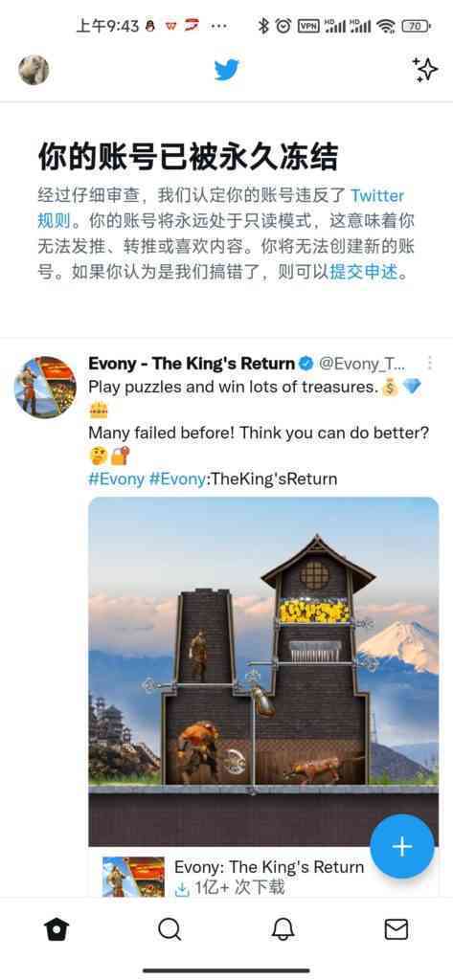
Task: Open the tweet's three-dot overflow menu
Action: click(x=430, y=363)
